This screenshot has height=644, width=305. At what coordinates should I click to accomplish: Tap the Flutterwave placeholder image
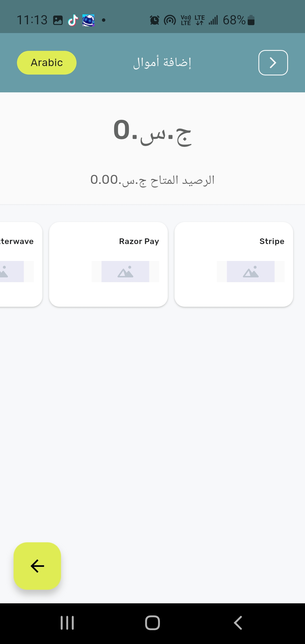tap(11, 271)
